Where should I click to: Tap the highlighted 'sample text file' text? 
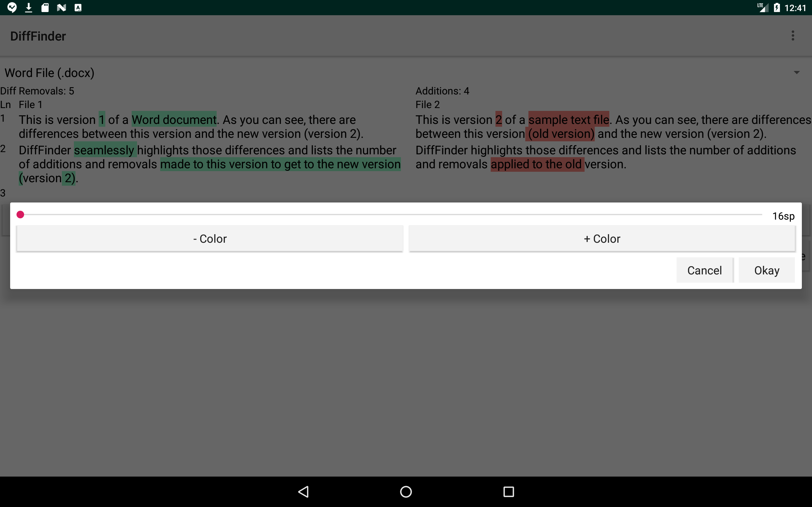pyautogui.click(x=568, y=119)
